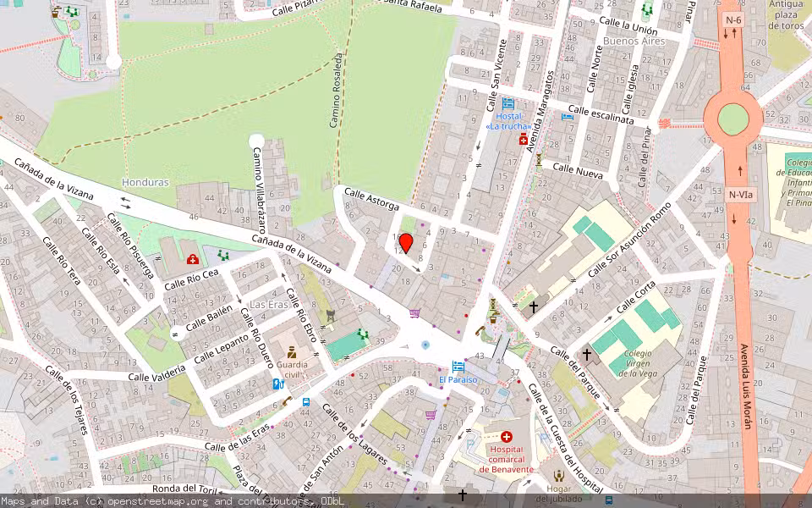
Task: Click the 'Calle Río Ebro' street label
Action: click(301, 315)
